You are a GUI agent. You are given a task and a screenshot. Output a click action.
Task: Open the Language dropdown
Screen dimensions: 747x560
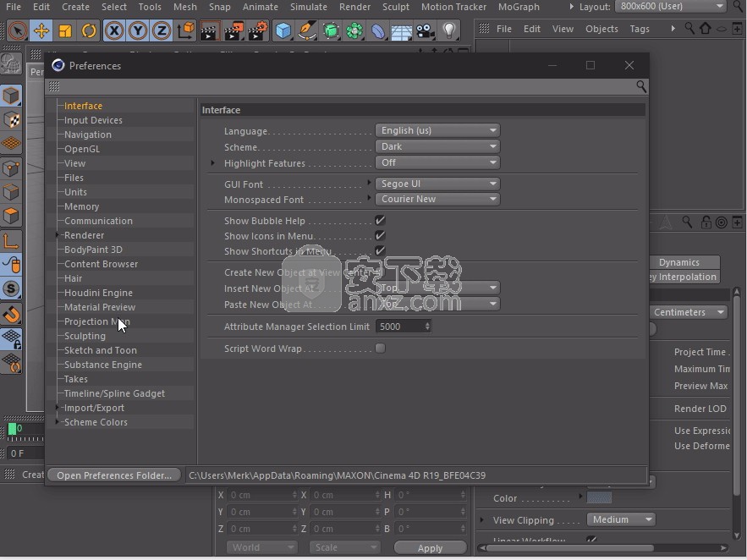(437, 130)
